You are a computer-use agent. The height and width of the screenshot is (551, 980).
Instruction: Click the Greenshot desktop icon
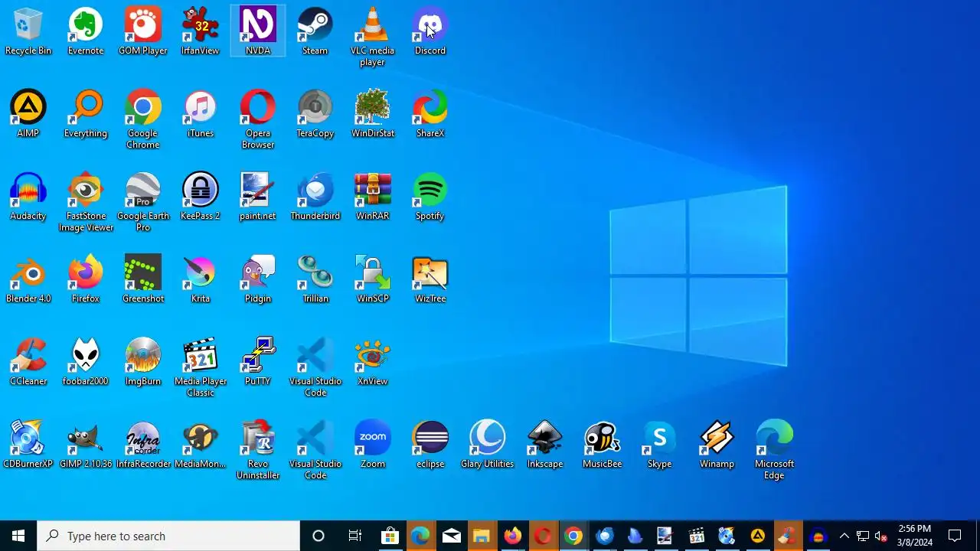point(143,279)
